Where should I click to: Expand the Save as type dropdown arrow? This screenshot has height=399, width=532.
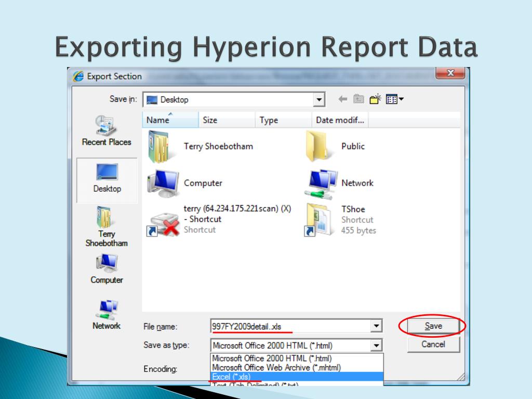376,345
